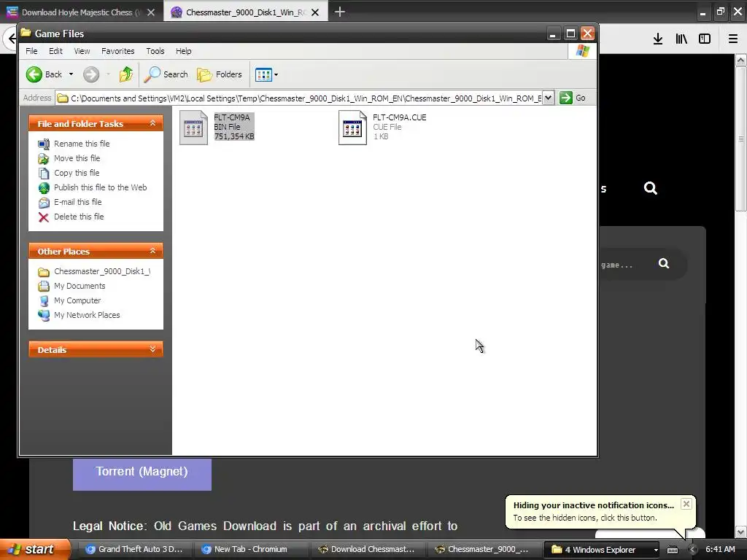Screen dimensions: 747x560
Task: Switch to Chessmaster_9000_... taskbar item
Action: click(x=483, y=550)
